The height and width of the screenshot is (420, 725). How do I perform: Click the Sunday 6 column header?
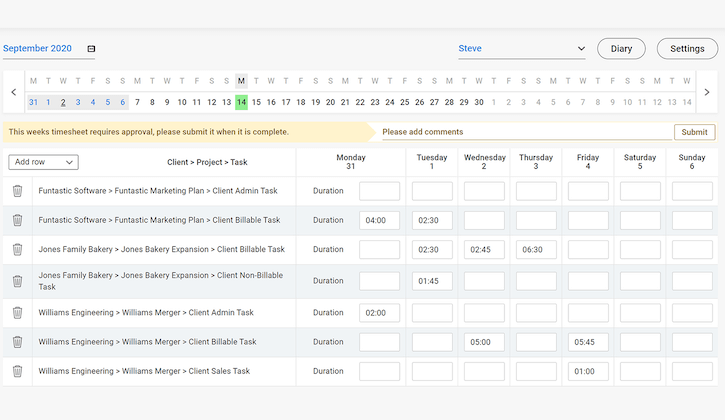point(692,162)
